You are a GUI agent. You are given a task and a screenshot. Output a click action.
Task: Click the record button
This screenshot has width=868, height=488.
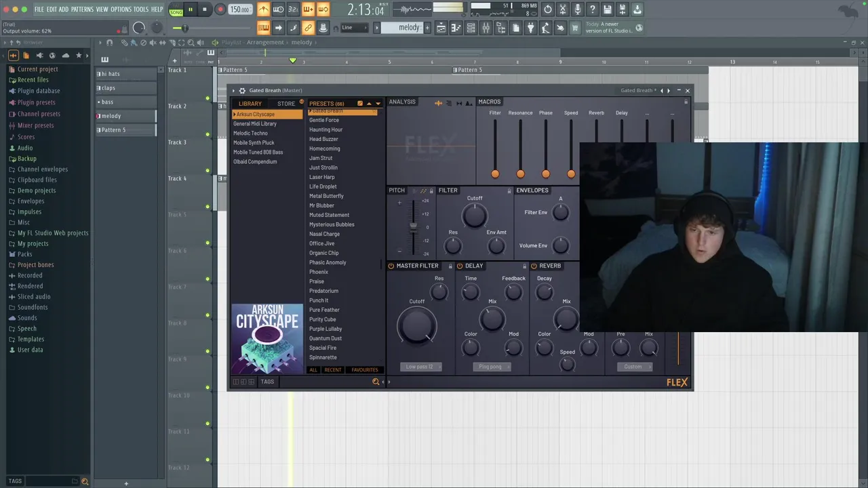(220, 9)
